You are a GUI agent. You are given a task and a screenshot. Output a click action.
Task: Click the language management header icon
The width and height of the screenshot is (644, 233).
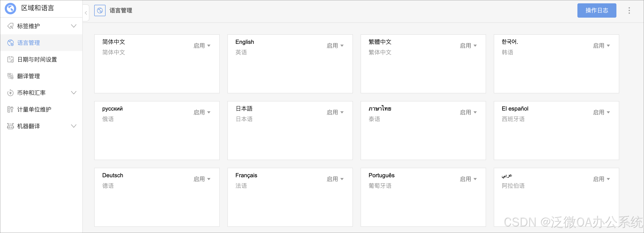point(100,10)
